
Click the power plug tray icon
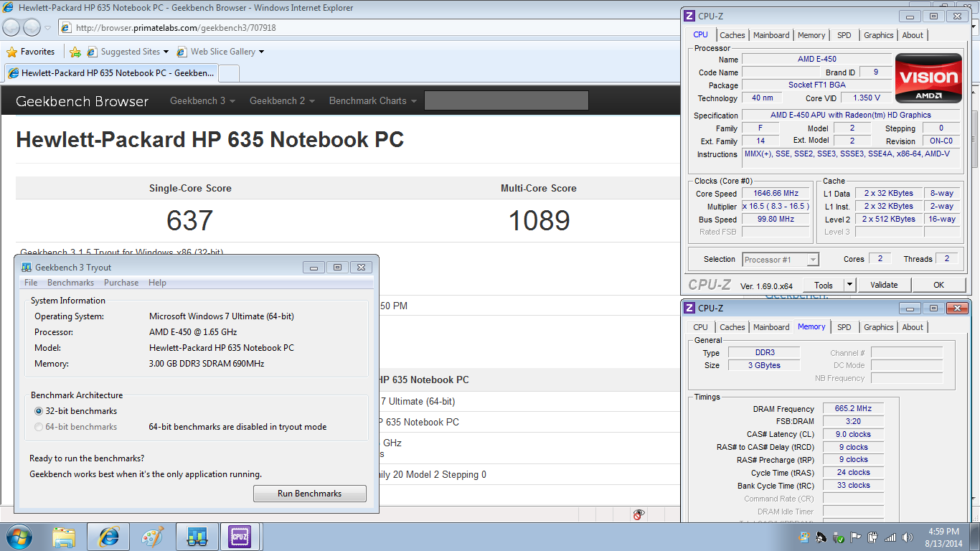[x=873, y=537]
